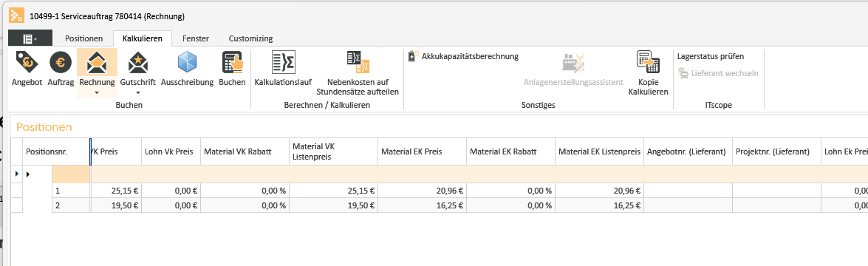The width and height of the screenshot is (868, 266).
Task: Click the Material EK Rabatt header
Action: coord(510,151)
